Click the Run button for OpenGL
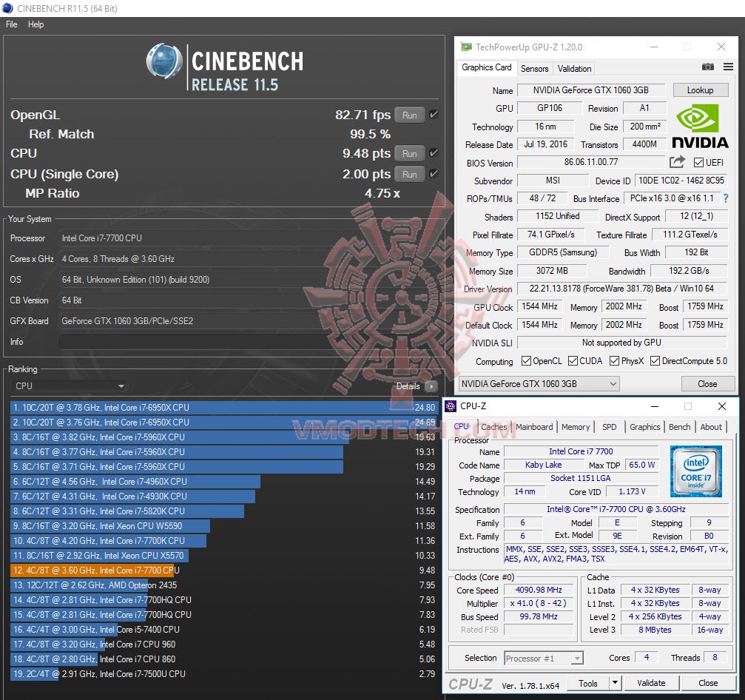The width and height of the screenshot is (745, 700). pos(410,115)
